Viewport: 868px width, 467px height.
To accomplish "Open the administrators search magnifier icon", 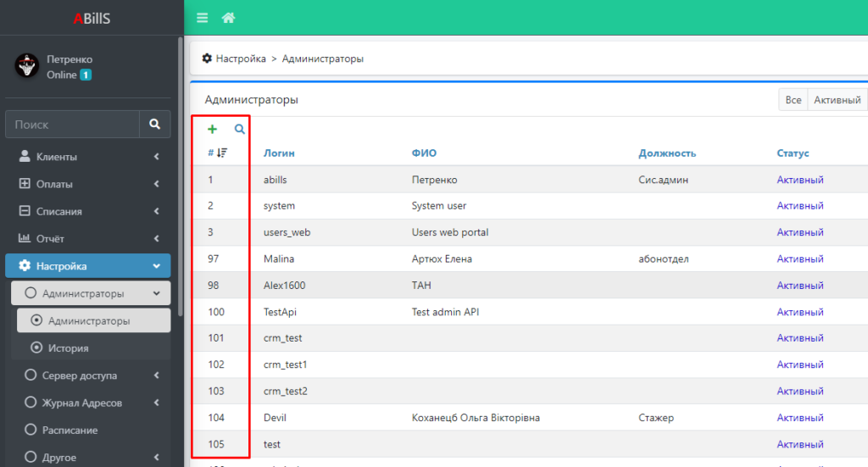I will (x=240, y=130).
